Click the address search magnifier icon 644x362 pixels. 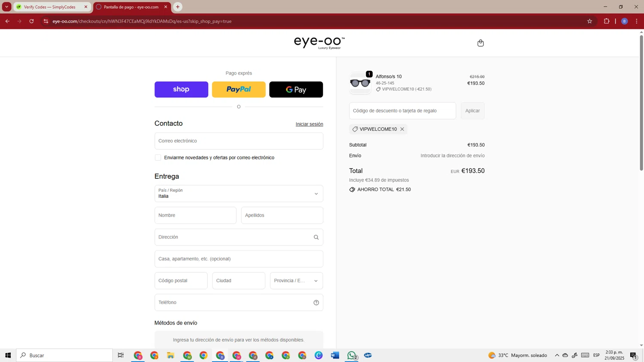[316, 237]
